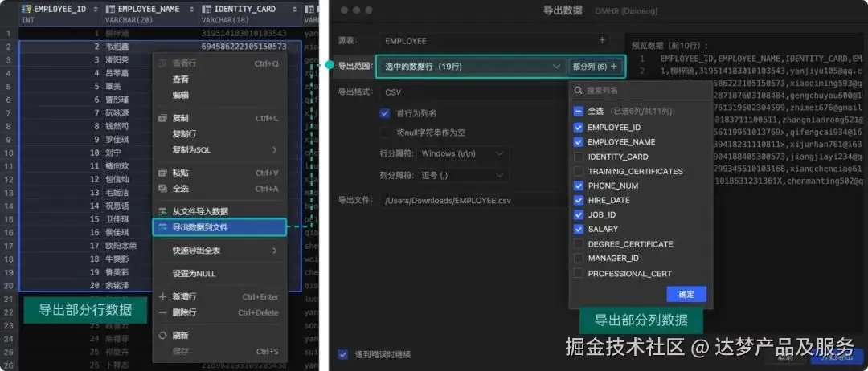The height and width of the screenshot is (371, 868).
Task: Click the 确定 button in column list
Action: point(686,294)
